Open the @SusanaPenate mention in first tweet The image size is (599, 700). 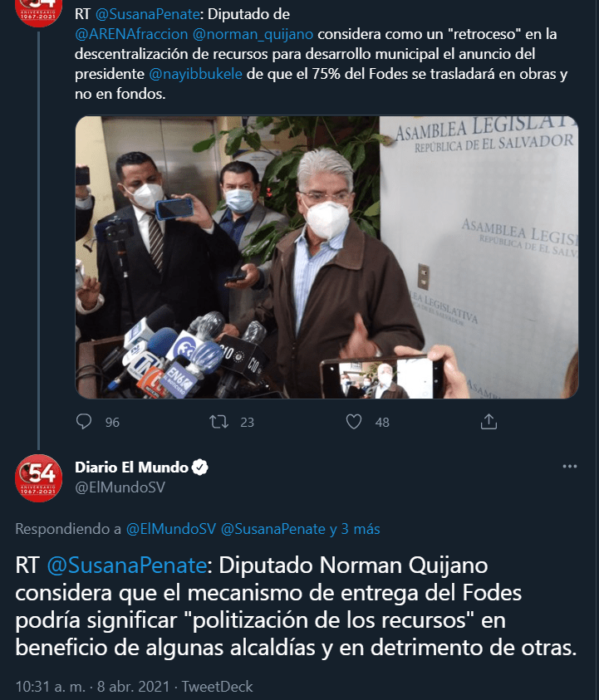tap(147, 14)
